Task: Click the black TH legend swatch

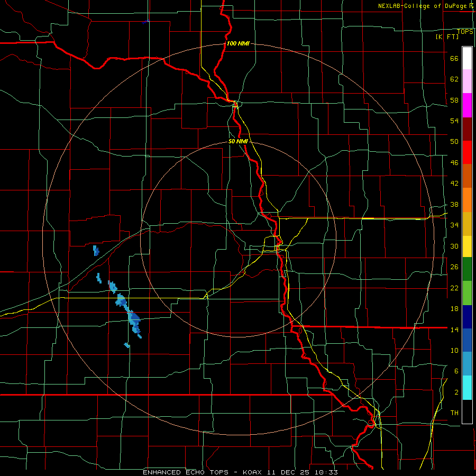Action: coord(467,411)
